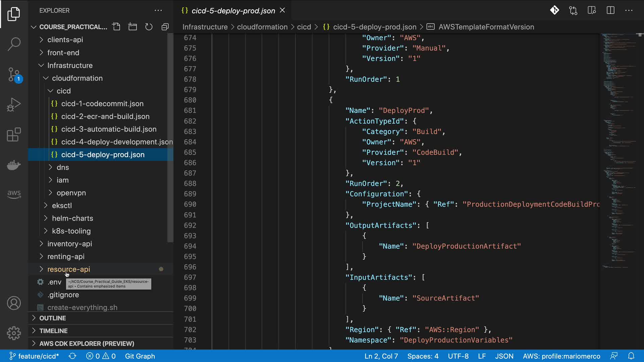Screen dimensions: 644x362
Task: Open the Run and Debug view
Action: 14,105
